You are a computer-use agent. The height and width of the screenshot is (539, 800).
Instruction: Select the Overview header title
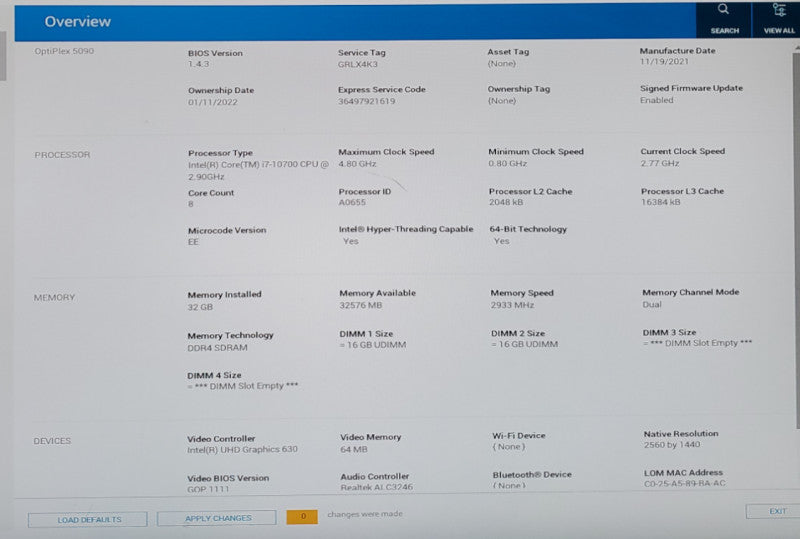[78, 21]
